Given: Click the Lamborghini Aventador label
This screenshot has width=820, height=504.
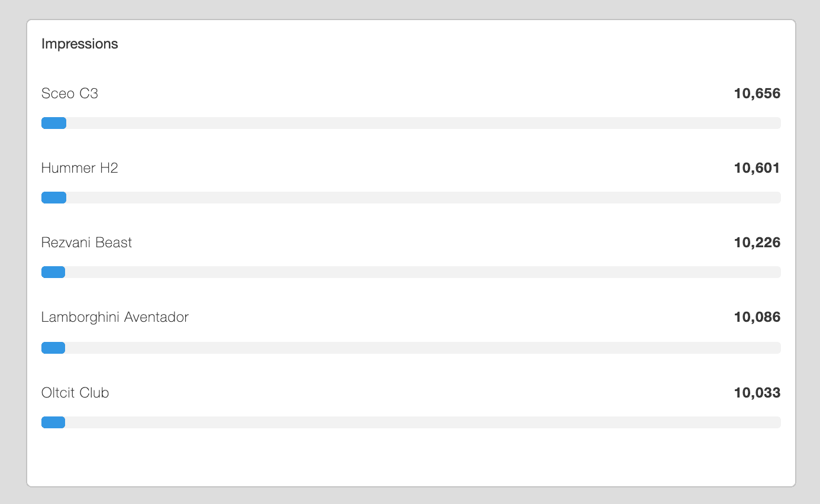Looking at the screenshot, I should click(115, 317).
